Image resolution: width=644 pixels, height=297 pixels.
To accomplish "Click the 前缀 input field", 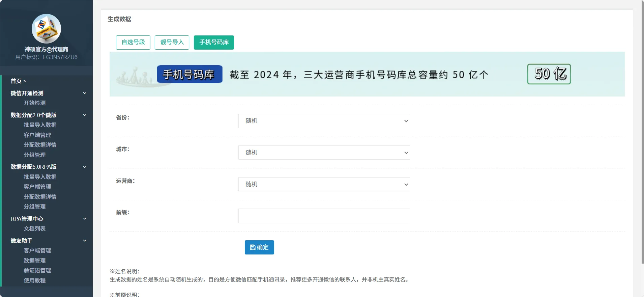I will (x=324, y=216).
